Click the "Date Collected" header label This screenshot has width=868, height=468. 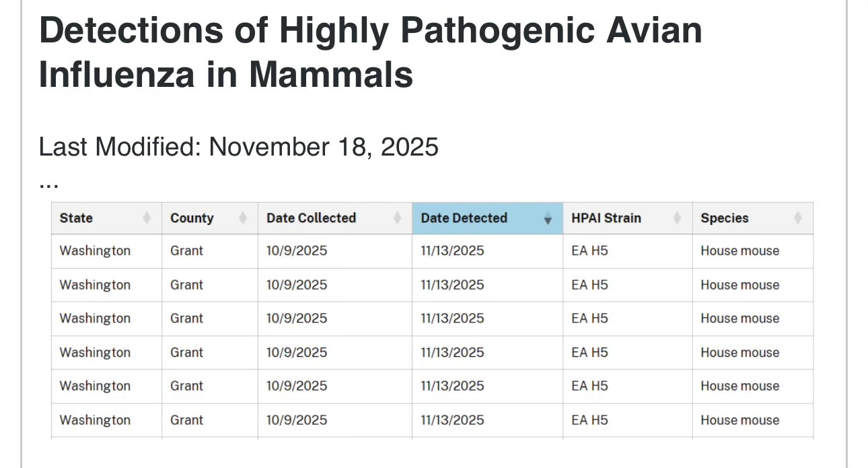point(311,218)
